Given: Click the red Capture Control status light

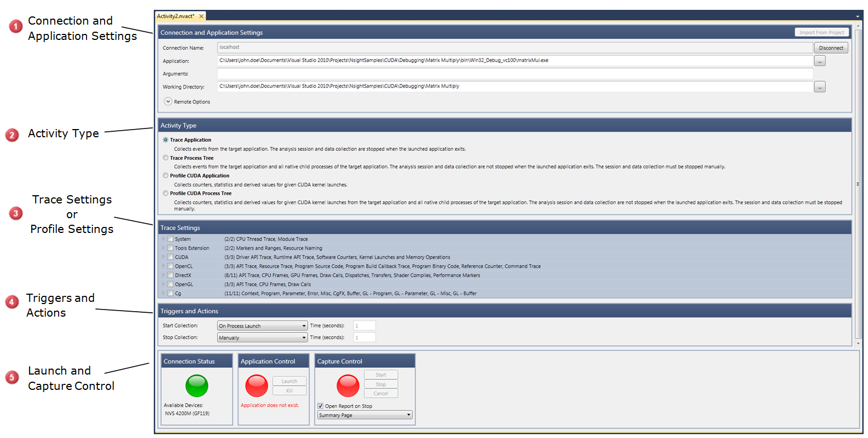Looking at the screenshot, I should point(348,386).
